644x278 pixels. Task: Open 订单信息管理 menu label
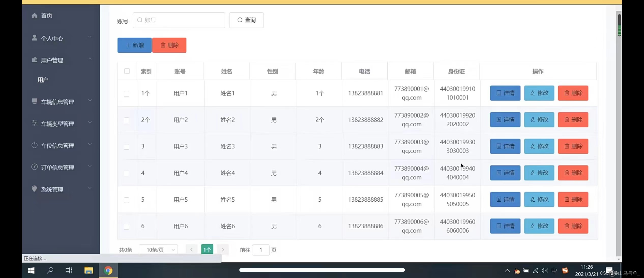(57, 168)
